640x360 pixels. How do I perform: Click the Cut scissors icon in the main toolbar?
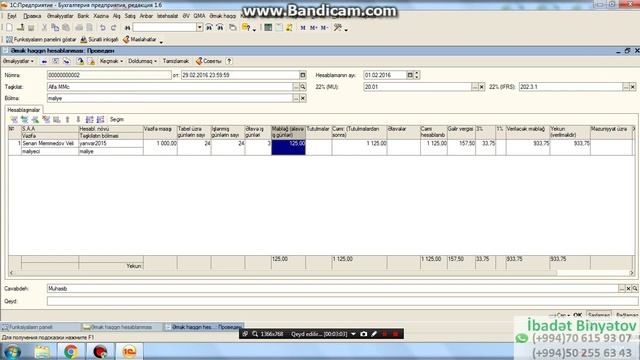pyautogui.click(x=44, y=28)
